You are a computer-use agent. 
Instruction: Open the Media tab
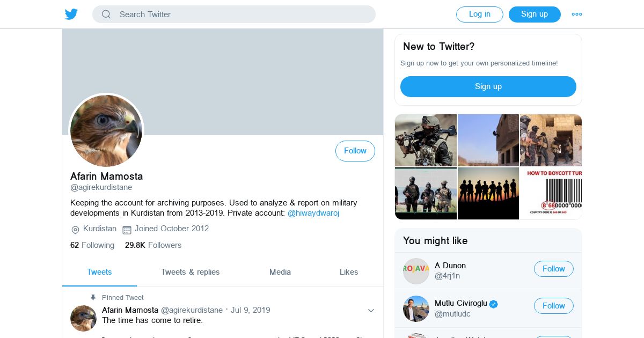pos(280,272)
